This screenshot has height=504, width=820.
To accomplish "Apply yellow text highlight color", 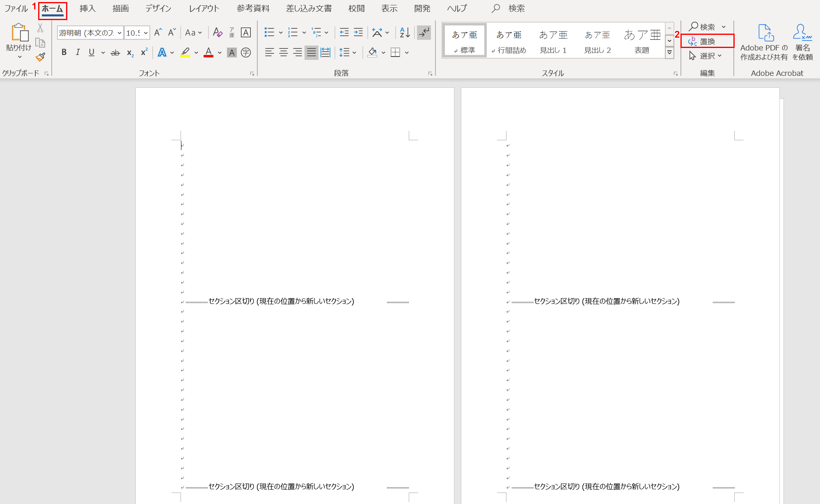I will click(x=185, y=52).
